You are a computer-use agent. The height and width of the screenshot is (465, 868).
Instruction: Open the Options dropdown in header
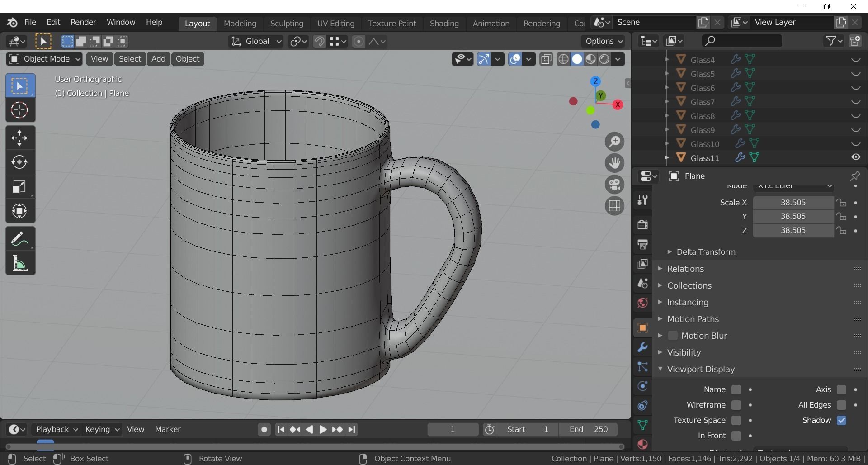(604, 41)
